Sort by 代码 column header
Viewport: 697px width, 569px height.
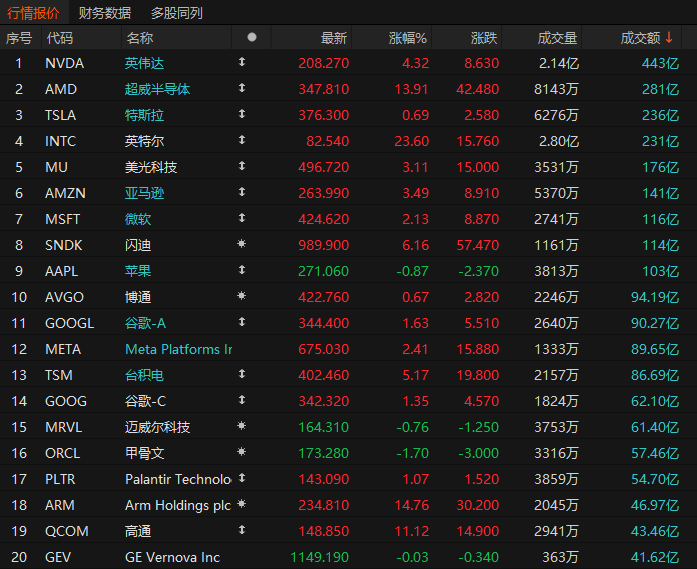pos(60,38)
